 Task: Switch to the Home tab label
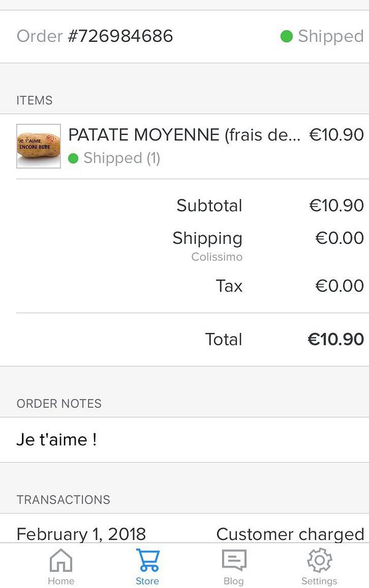coord(60,581)
